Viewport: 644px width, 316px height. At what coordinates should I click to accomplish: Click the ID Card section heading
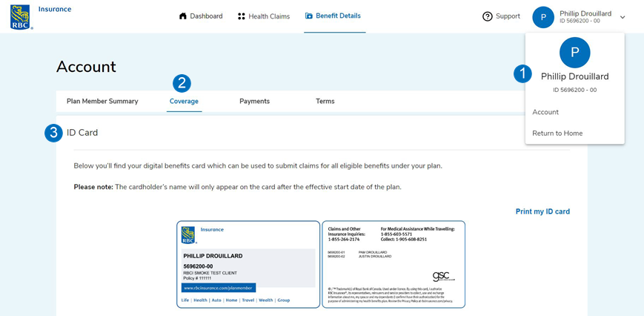(82, 133)
